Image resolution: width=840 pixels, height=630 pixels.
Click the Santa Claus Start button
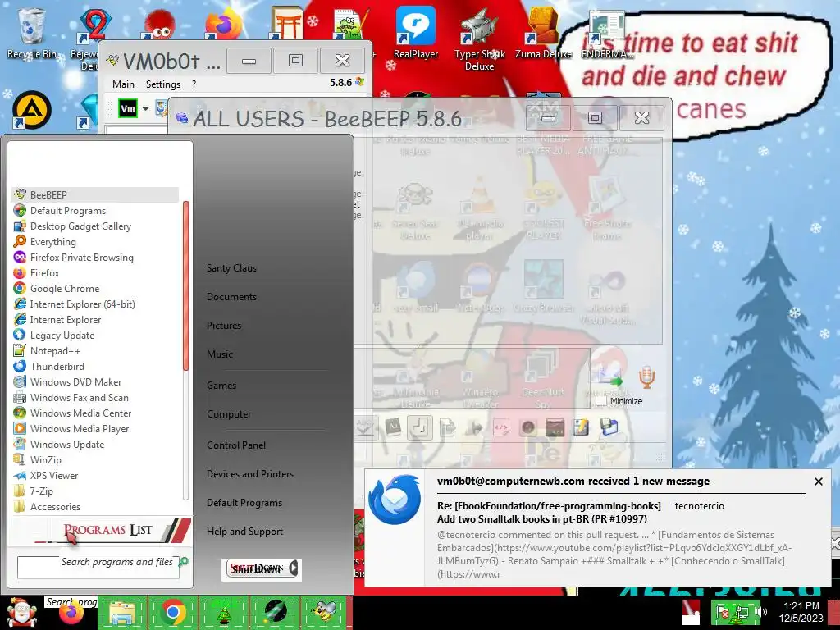click(21, 612)
